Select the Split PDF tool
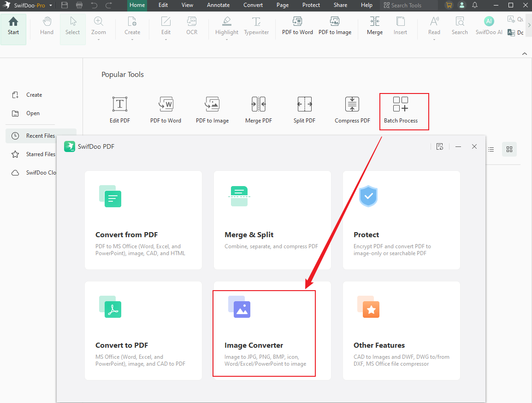This screenshot has height=403, width=532. point(304,110)
